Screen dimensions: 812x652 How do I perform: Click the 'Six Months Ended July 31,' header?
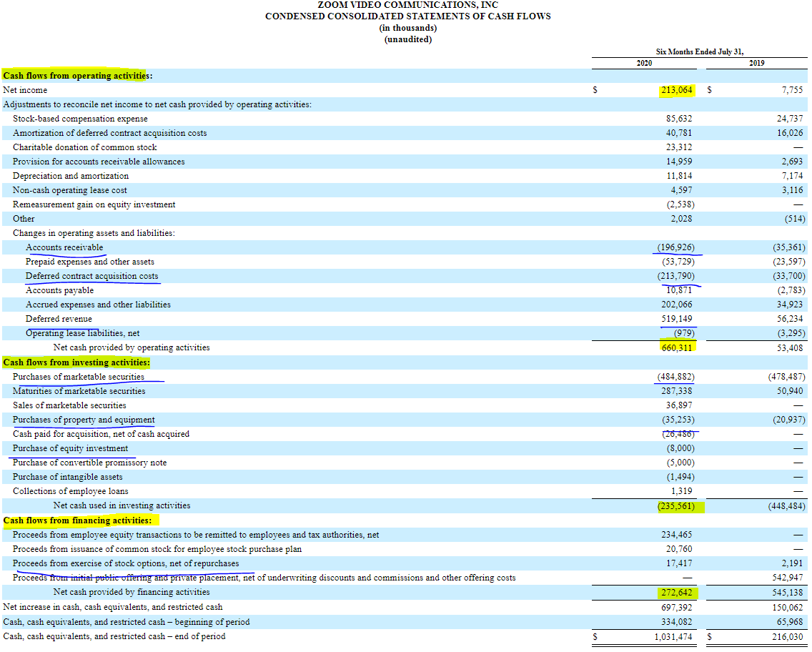[700, 51]
